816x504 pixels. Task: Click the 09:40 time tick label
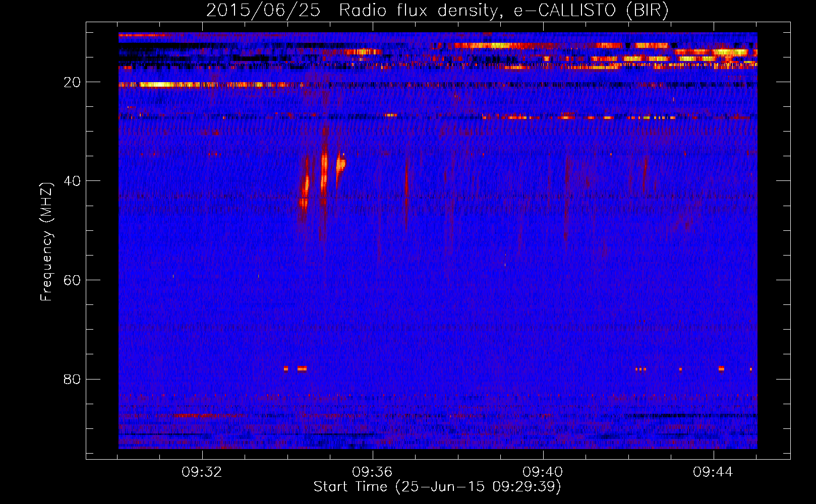coord(543,472)
